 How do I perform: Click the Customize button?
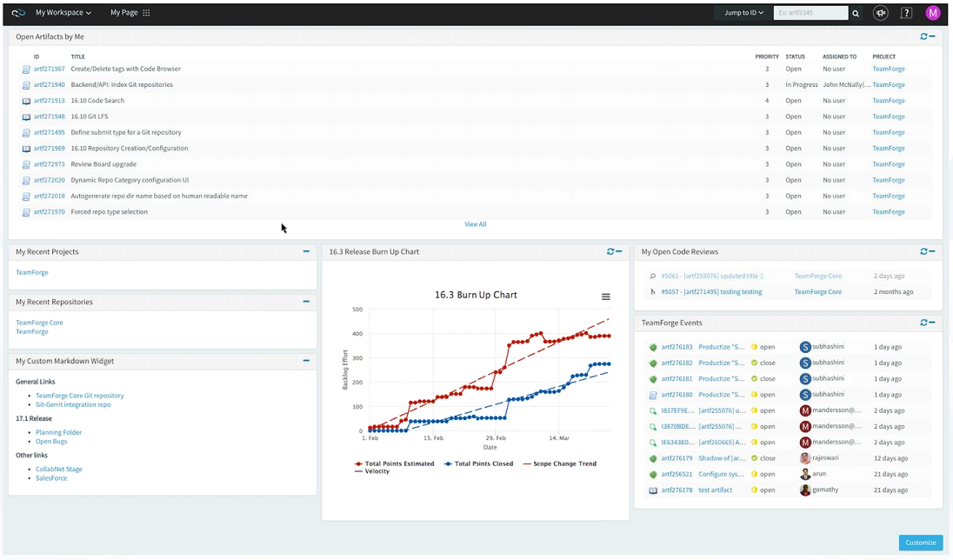coord(921,543)
